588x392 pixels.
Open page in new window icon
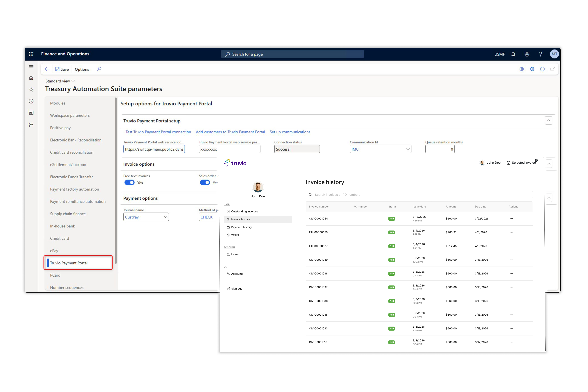[552, 69]
